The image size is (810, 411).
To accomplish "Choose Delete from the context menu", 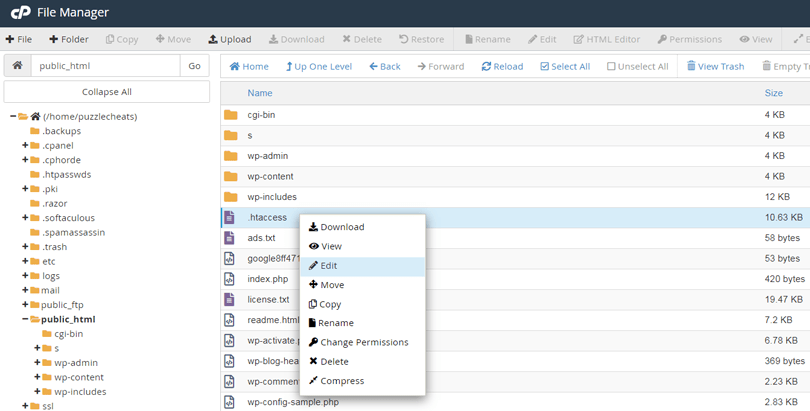I will pos(363,361).
